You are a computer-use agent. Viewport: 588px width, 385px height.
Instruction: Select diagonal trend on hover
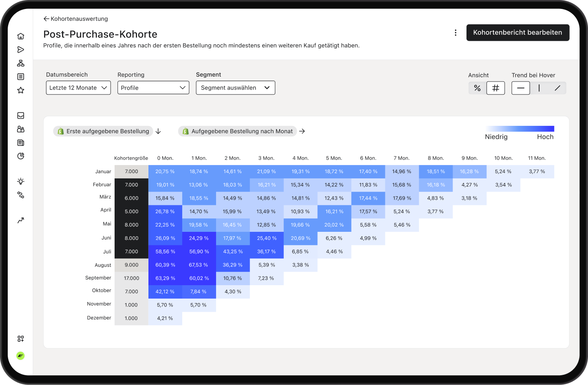(x=557, y=88)
